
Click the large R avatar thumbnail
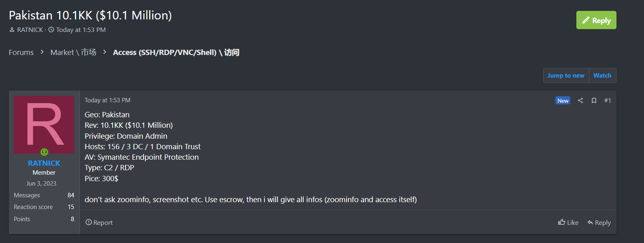(44, 125)
